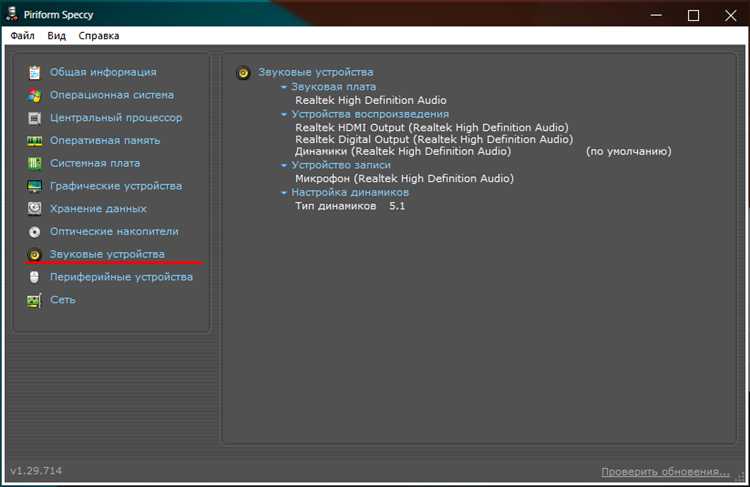Click the Тип динамиков label

(x=335, y=206)
